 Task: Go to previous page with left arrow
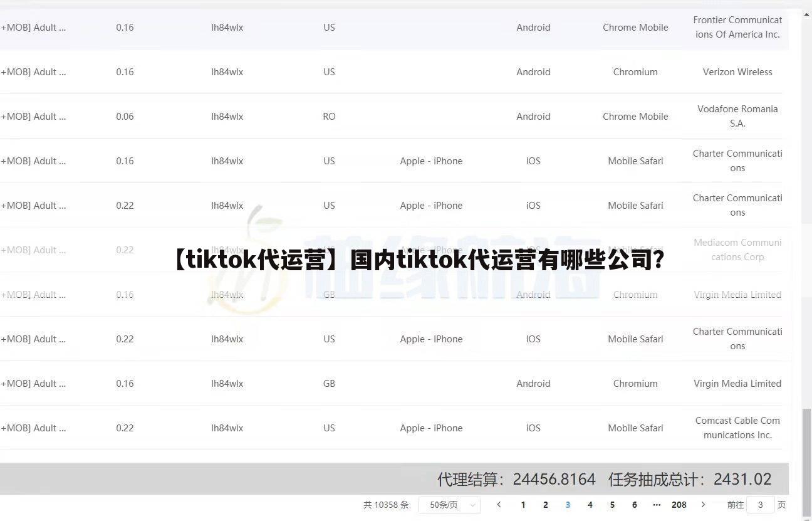[x=499, y=505]
